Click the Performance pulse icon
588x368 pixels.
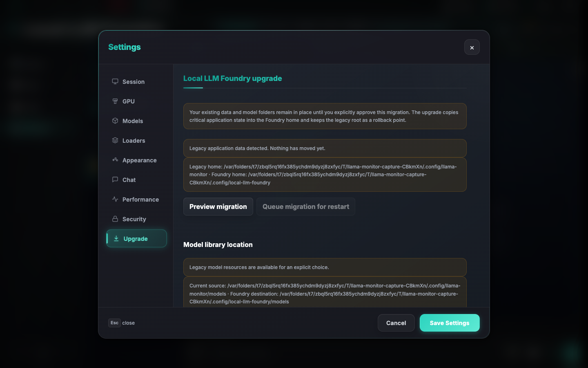[115, 199]
